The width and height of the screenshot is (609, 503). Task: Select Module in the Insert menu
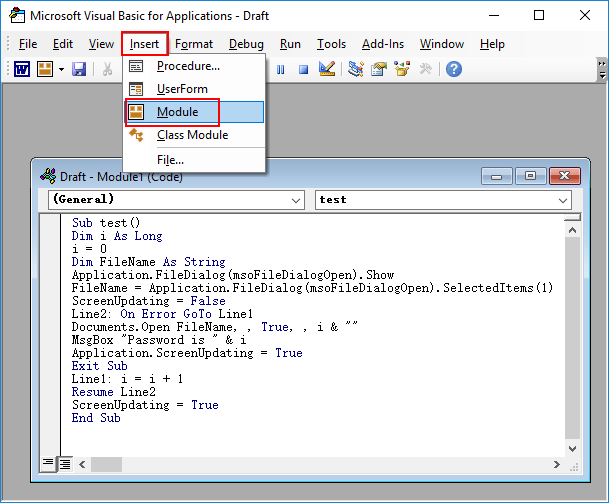pos(194,112)
